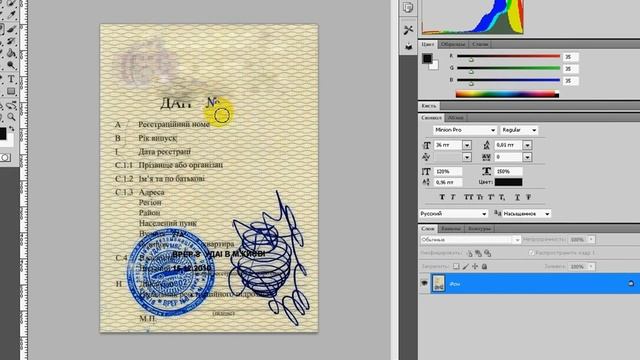
Task: Hide the Фон layer eye icon
Action: click(424, 283)
